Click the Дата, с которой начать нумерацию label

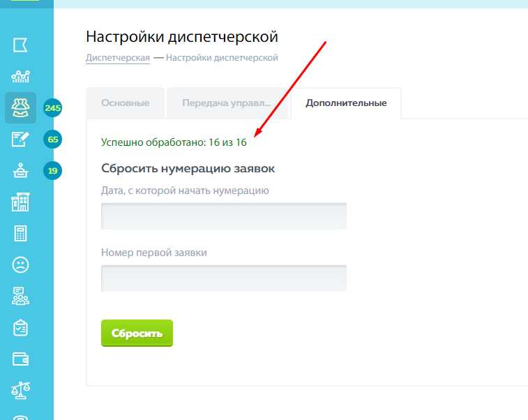point(185,190)
